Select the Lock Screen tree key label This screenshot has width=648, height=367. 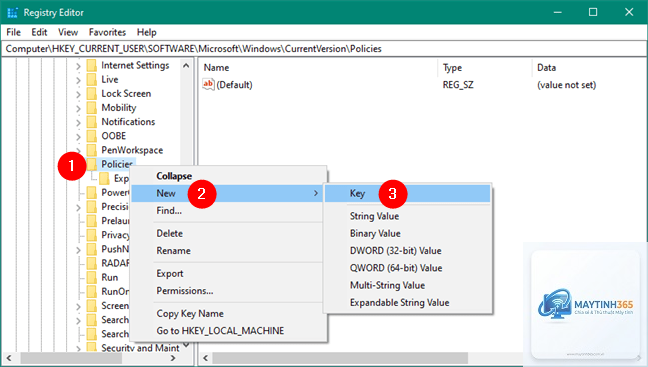(126, 93)
